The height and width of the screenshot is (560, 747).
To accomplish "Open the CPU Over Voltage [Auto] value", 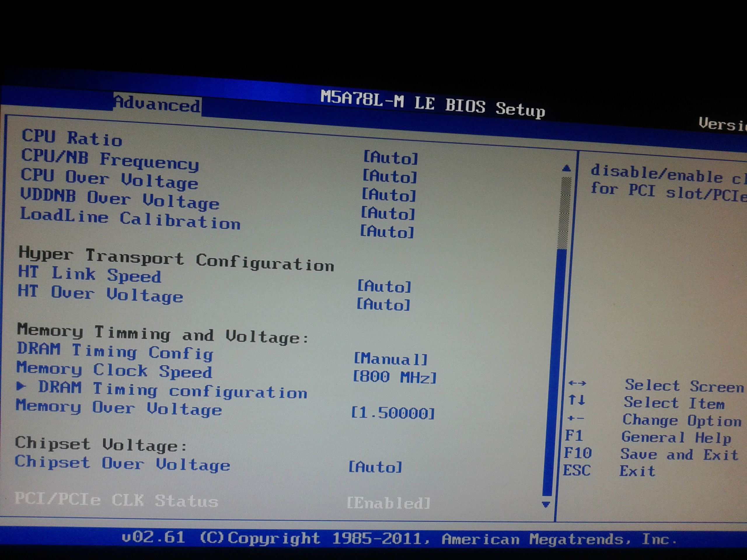I will click(x=389, y=195).
